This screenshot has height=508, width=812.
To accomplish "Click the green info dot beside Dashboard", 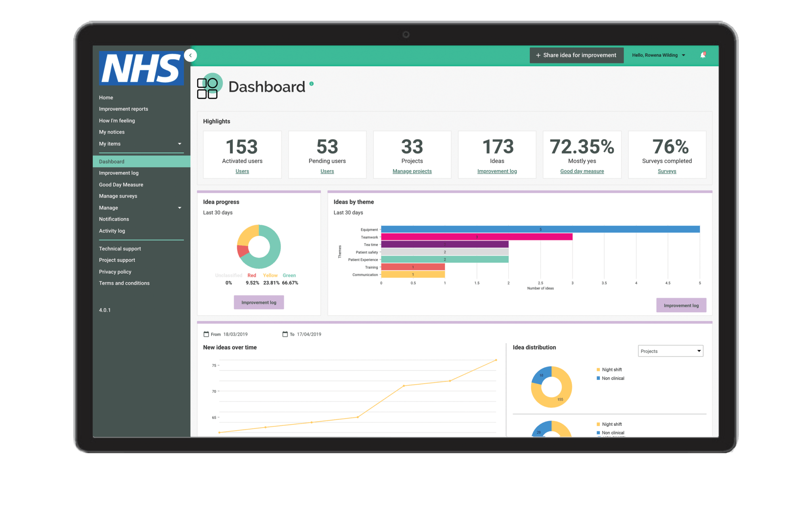I will [311, 84].
